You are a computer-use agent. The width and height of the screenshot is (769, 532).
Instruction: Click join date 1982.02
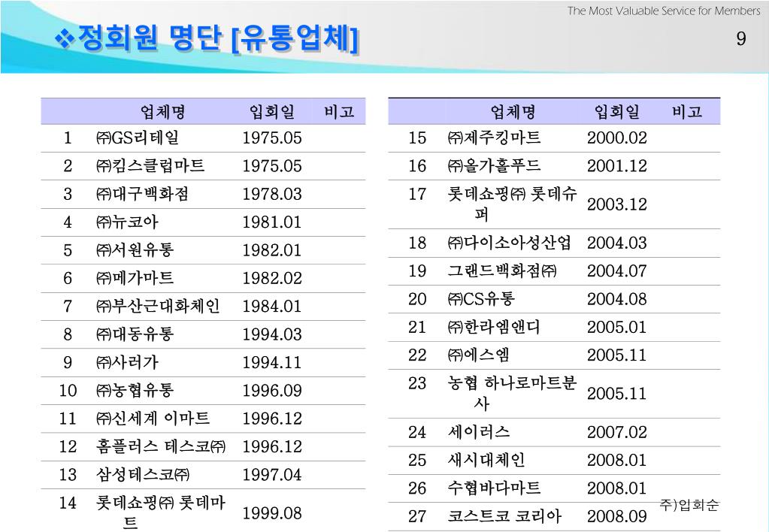(272, 278)
